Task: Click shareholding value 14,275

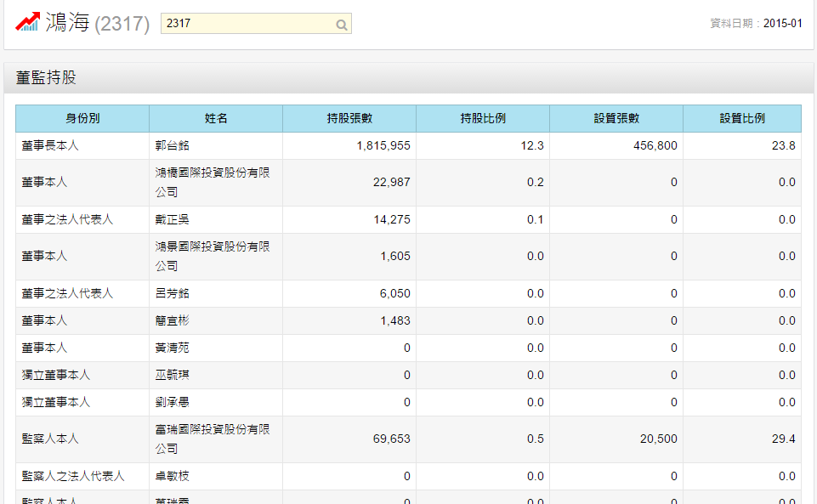Action: click(391, 220)
